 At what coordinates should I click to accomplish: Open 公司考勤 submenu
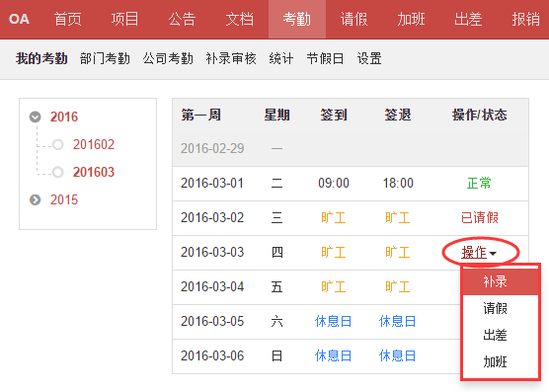pos(168,58)
